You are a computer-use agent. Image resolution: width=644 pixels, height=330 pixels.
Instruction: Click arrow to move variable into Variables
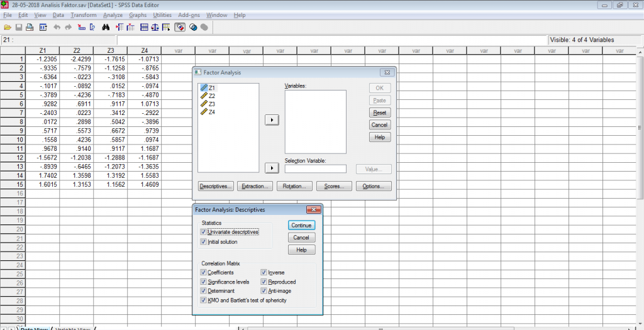pyautogui.click(x=272, y=119)
